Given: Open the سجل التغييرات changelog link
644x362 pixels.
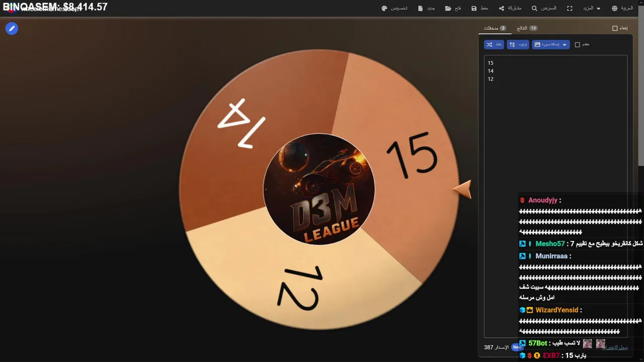Looking at the screenshot, I should pos(617,347).
